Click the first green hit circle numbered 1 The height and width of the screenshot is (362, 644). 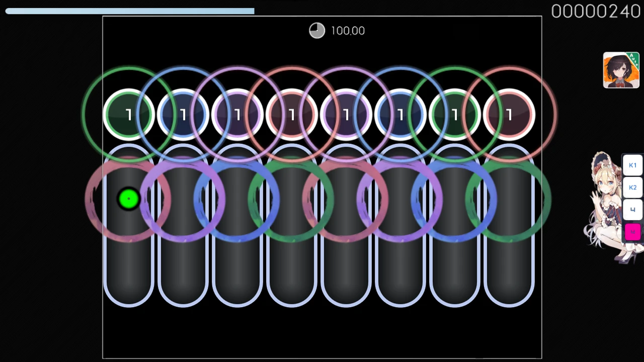pyautogui.click(x=129, y=115)
